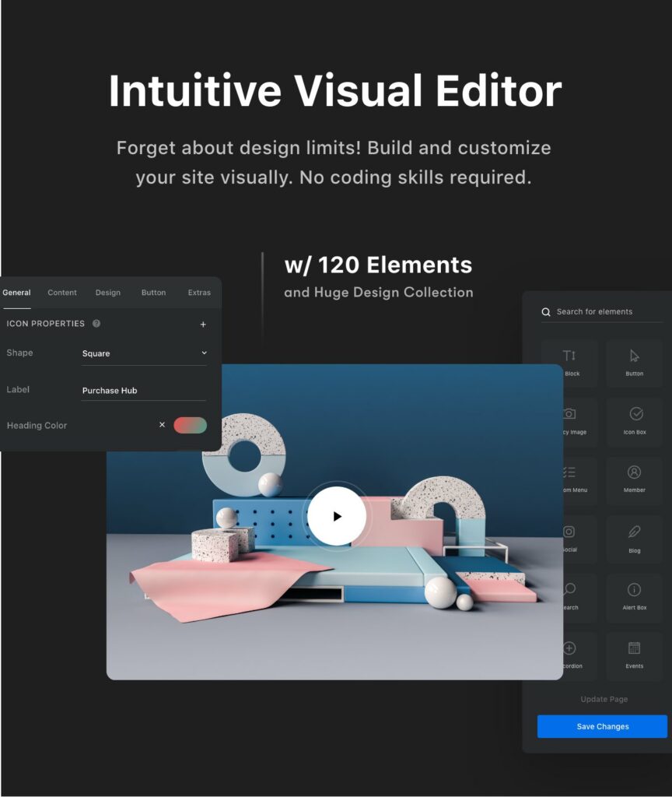
Task: Click Save Changes
Action: coord(603,726)
